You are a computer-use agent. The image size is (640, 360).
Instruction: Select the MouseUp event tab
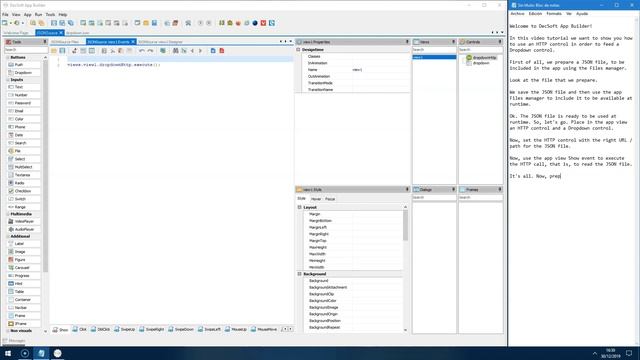[x=236, y=329]
